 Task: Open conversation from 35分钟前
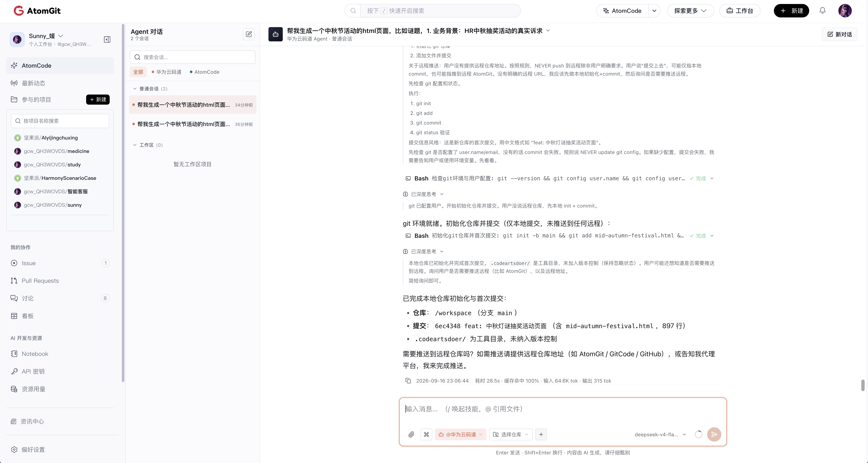tap(192, 124)
